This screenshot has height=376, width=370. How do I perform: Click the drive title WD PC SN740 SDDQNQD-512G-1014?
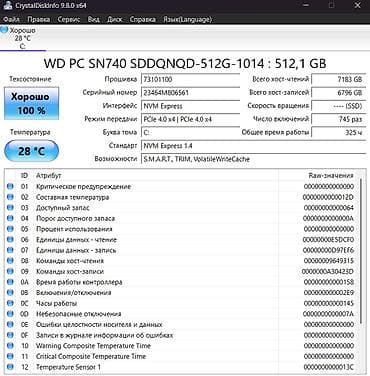click(x=185, y=63)
